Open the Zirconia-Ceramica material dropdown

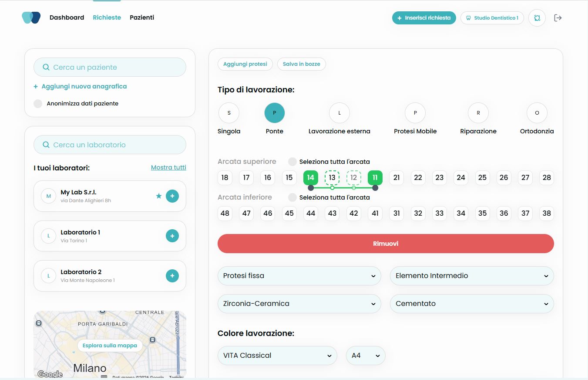point(299,303)
